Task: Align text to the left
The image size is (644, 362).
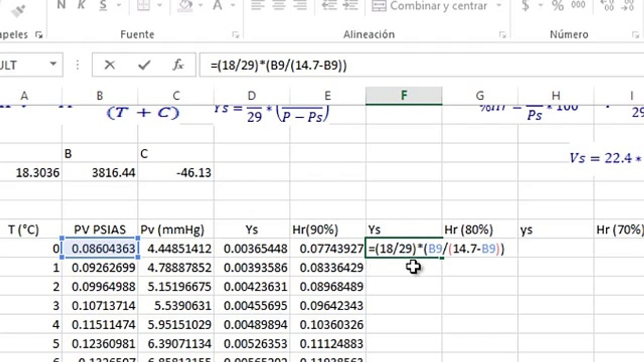Action: 258,6
